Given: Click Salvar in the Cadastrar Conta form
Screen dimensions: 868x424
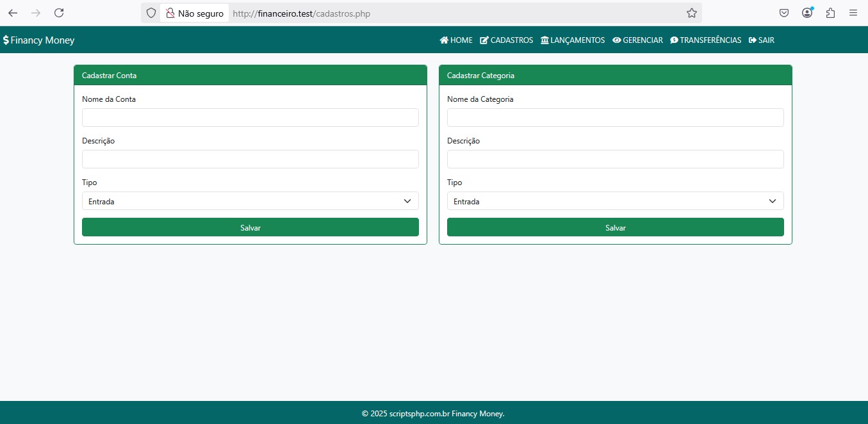Looking at the screenshot, I should (250, 227).
